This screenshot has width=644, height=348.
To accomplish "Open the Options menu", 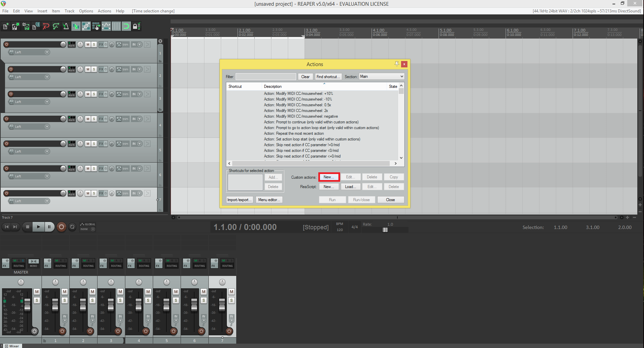I will pyautogui.click(x=86, y=11).
